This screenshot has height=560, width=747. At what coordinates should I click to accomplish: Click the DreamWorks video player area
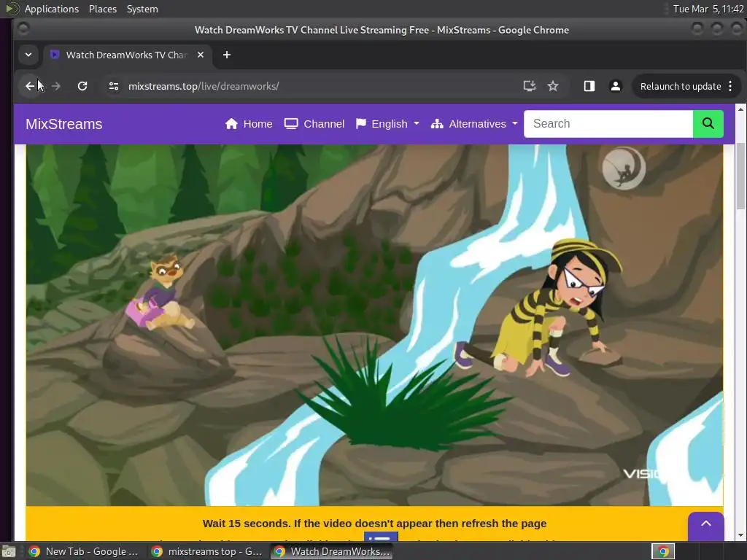point(374,325)
